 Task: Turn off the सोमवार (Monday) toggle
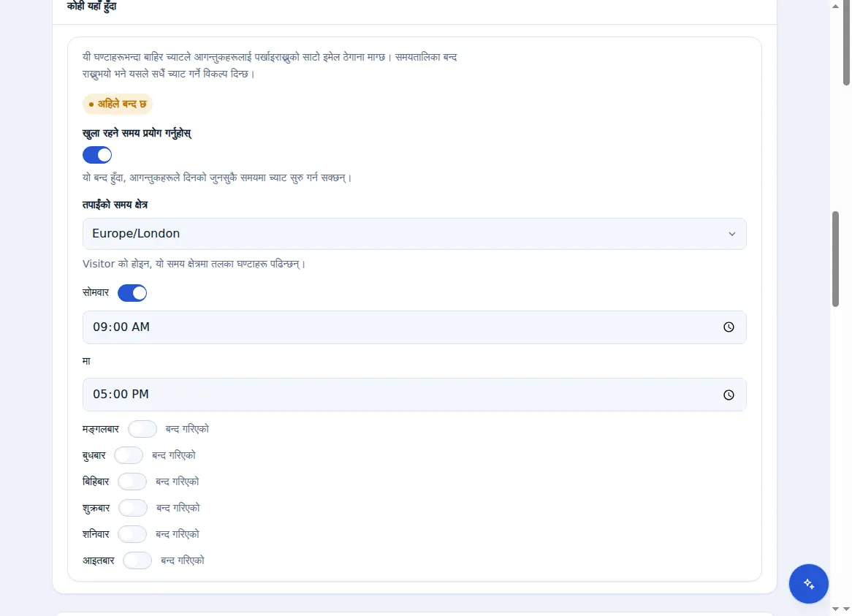coord(132,293)
